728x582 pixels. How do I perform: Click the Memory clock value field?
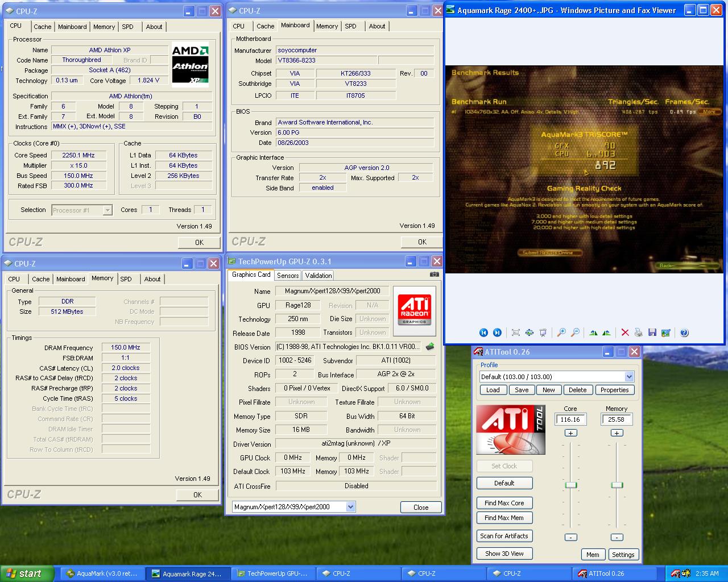tap(617, 419)
